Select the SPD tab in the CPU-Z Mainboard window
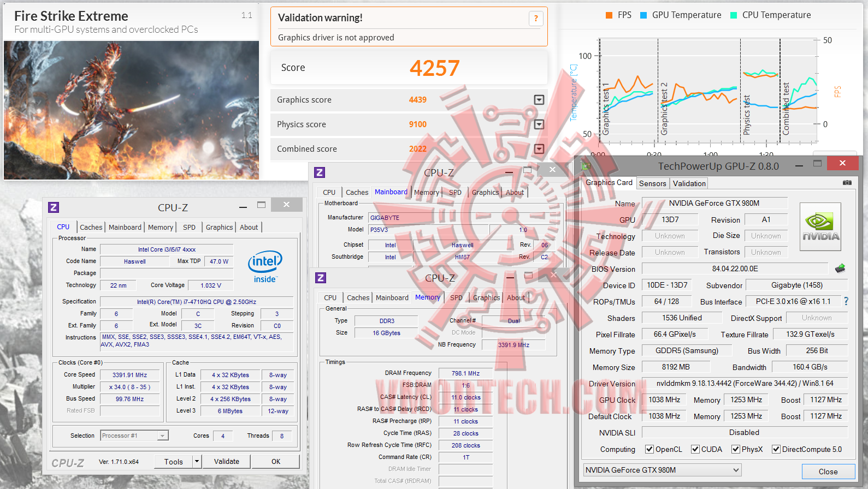 click(456, 193)
